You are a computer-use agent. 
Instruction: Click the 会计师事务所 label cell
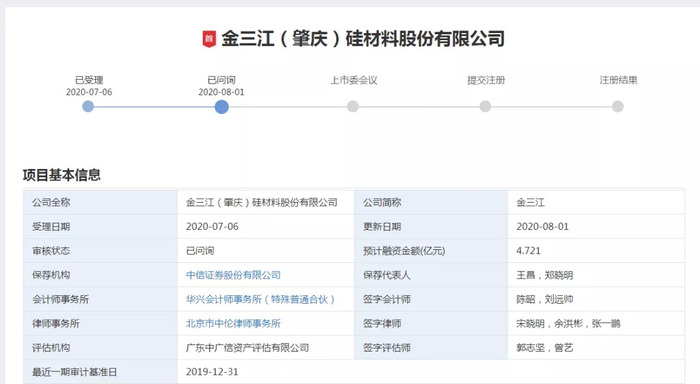pyautogui.click(x=100, y=299)
